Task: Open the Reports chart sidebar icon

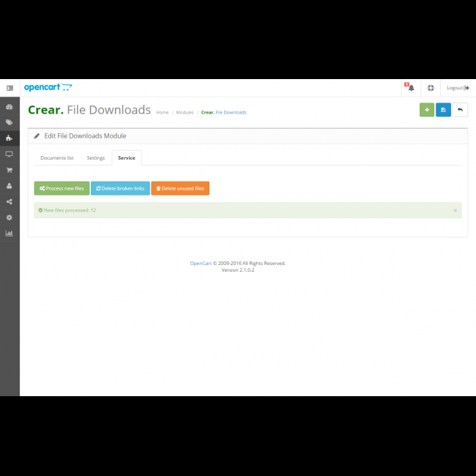Action: 10,234
